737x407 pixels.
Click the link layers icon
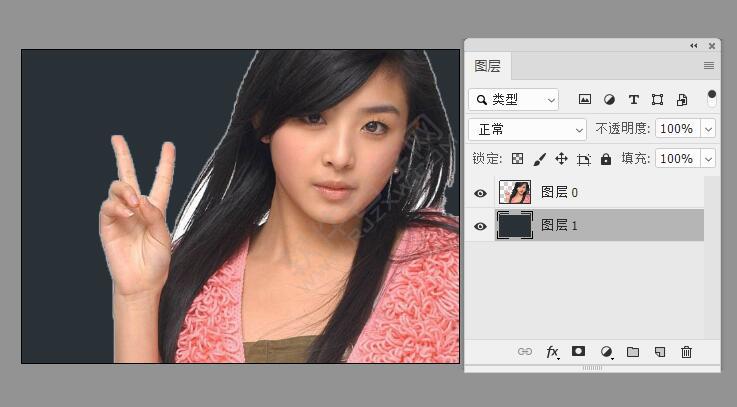click(x=525, y=352)
